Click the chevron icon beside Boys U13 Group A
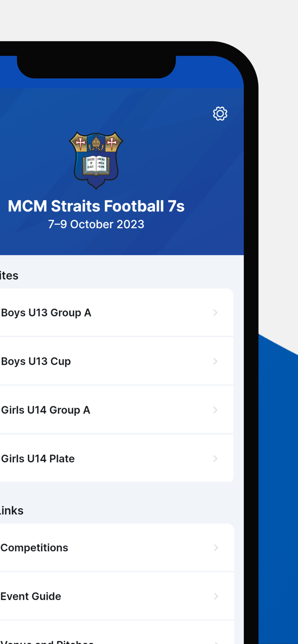The height and width of the screenshot is (644, 298). pos(215,312)
